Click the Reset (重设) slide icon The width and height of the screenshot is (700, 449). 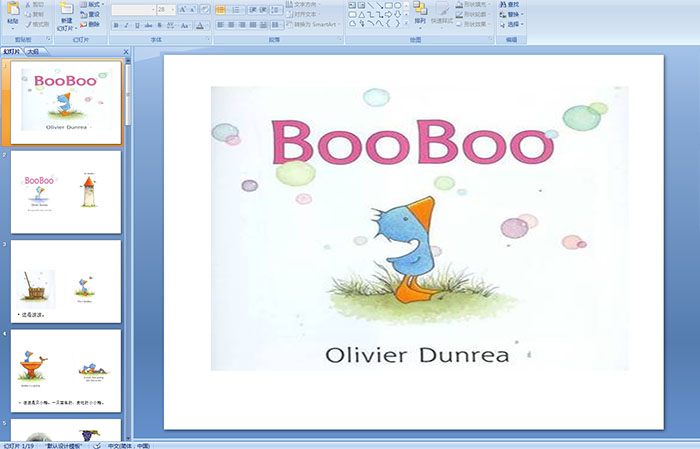point(84,14)
